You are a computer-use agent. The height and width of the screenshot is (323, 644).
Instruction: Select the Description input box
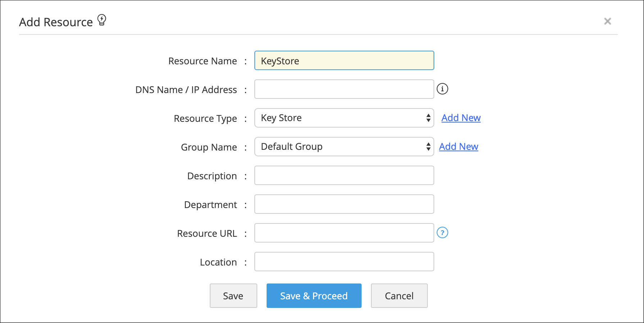[344, 175]
